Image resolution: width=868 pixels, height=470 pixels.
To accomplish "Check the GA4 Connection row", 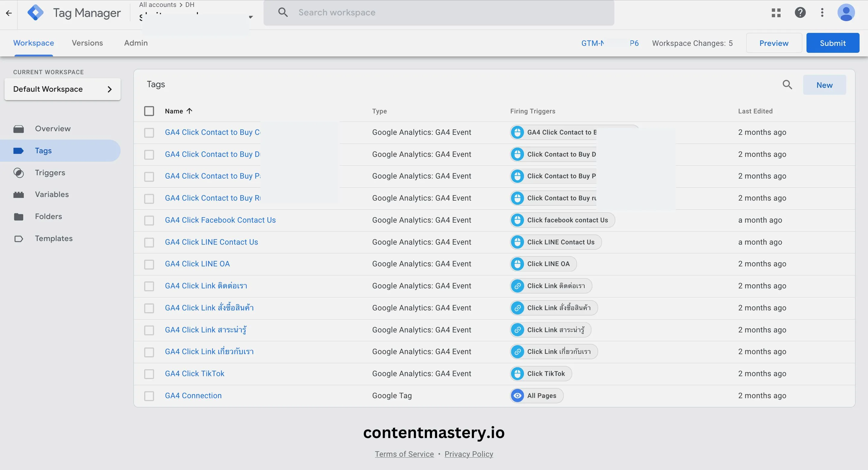I will coord(149,396).
